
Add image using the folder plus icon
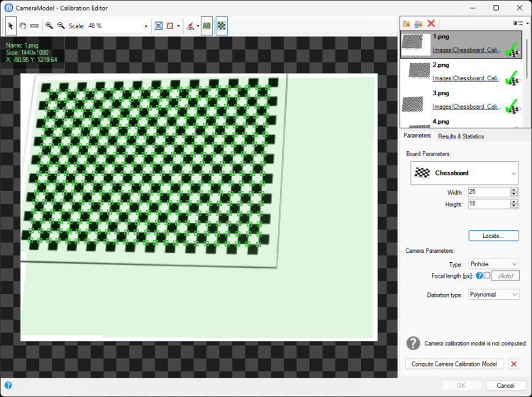pos(406,23)
